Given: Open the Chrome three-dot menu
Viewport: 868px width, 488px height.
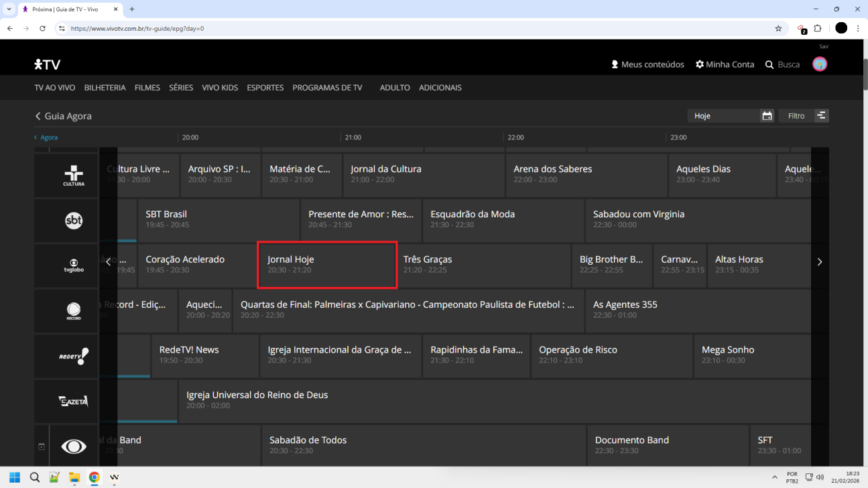Looking at the screenshot, I should coord(858,29).
